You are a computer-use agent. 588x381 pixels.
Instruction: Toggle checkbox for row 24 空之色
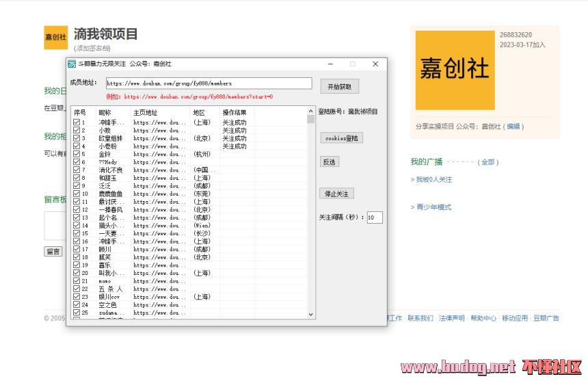tap(77, 304)
